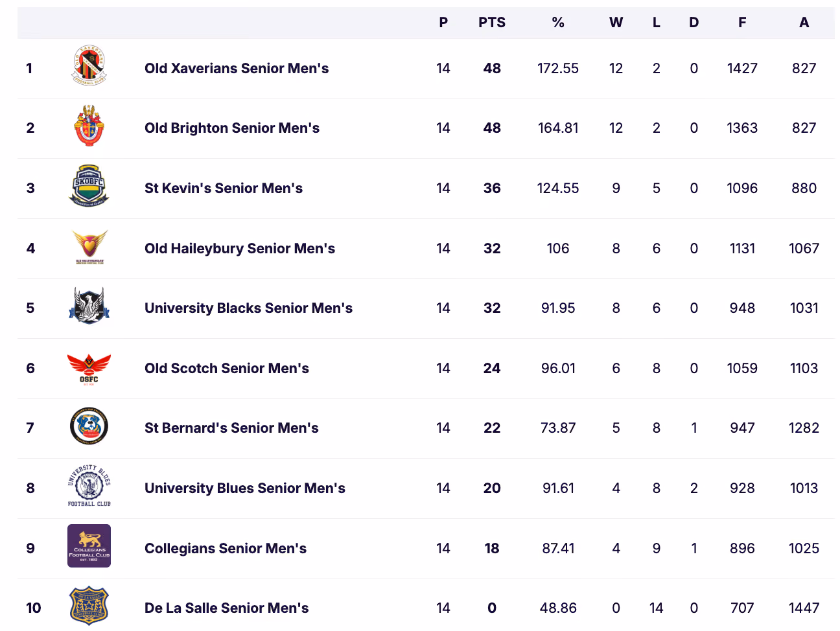Click the W wins column header
The height and width of the screenshot is (631, 840).
(x=616, y=23)
